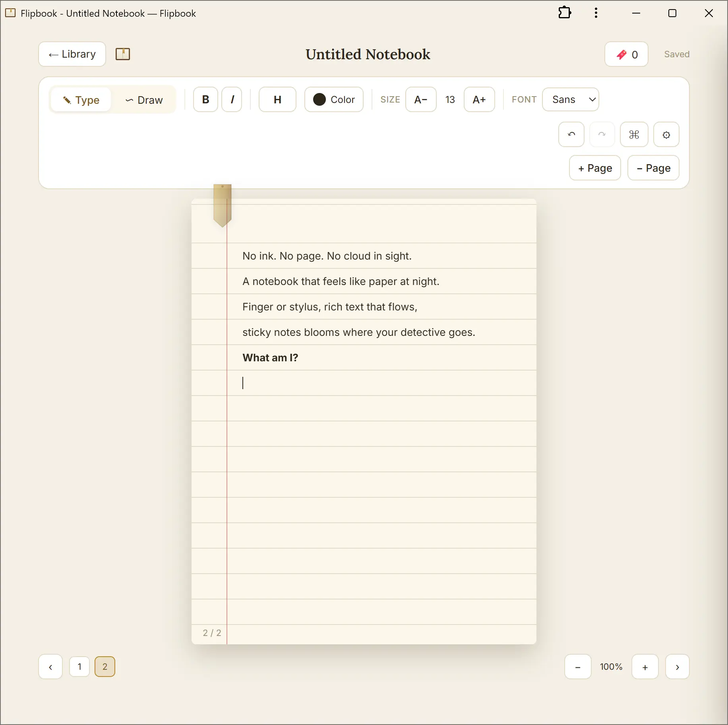Toggle heading style with H
The image size is (728, 725).
(277, 99)
